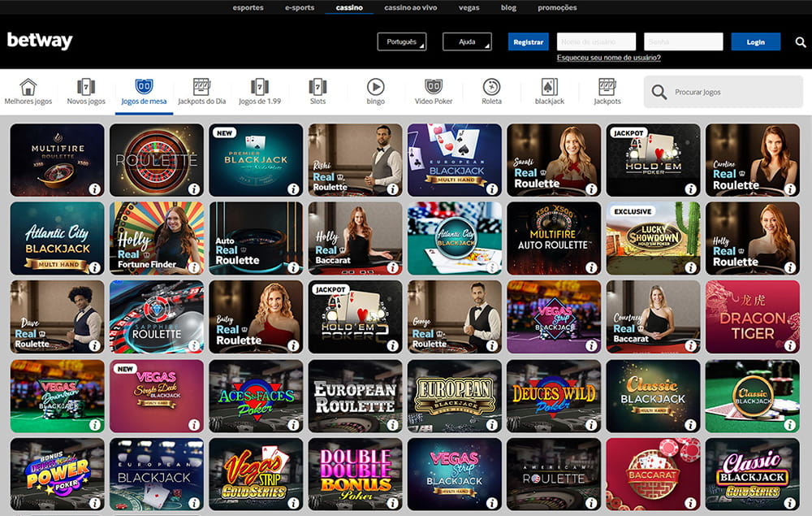The width and height of the screenshot is (812, 516).
Task: Go to the promoções tab
Action: (557, 7)
